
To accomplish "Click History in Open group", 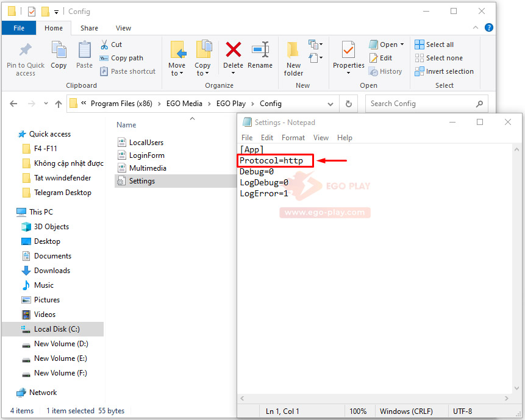I will pos(385,71).
